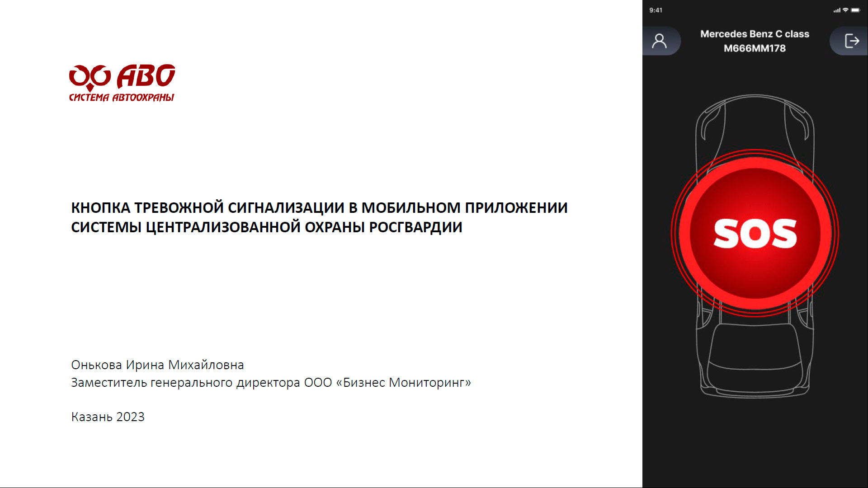Click the ABO Система автоохраны logo

click(122, 83)
